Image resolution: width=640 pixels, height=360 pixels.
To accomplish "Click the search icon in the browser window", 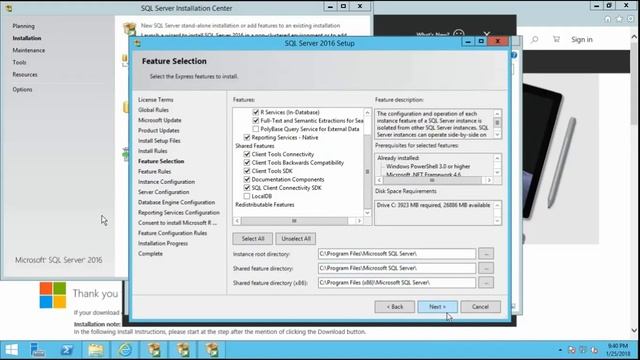I will [534, 40].
